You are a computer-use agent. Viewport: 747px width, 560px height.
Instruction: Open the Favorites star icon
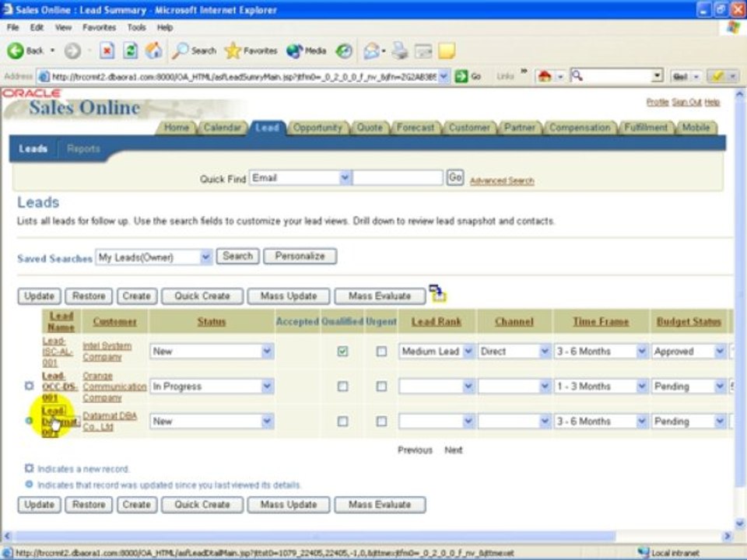click(233, 51)
